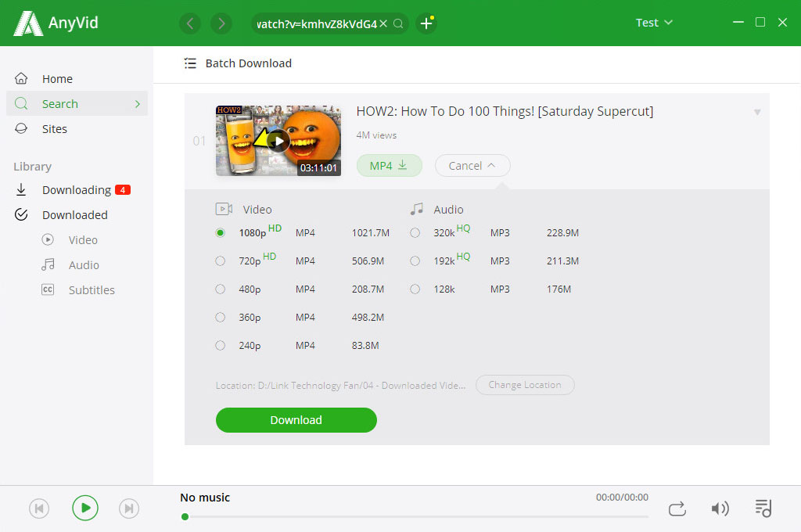The width and height of the screenshot is (801, 532).
Task: Open the Downloading library section
Action: pyautogui.click(x=77, y=189)
